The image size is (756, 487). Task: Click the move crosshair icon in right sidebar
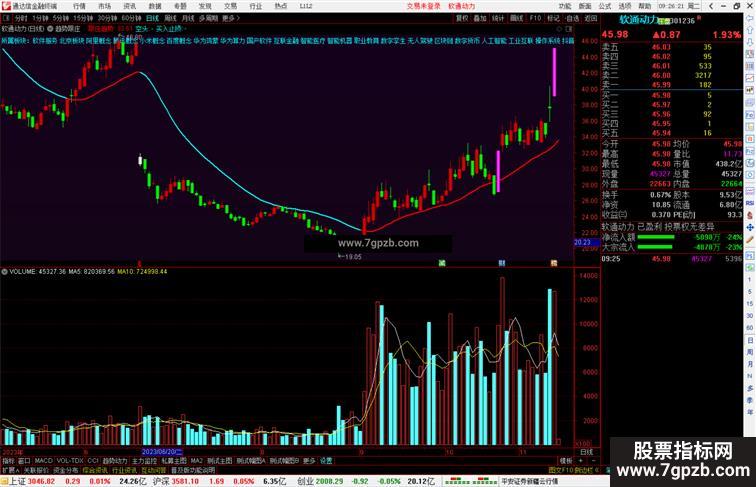(x=750, y=227)
